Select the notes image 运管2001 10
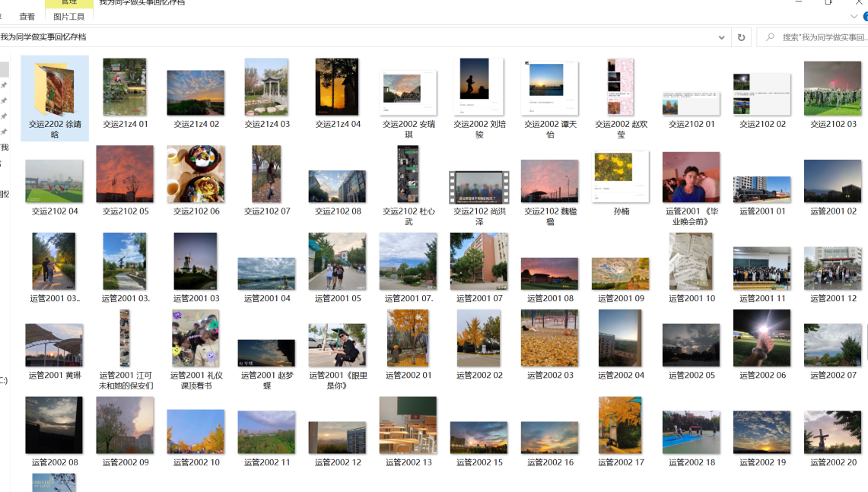Viewport: 868px width, 492px height. pyautogui.click(x=692, y=262)
